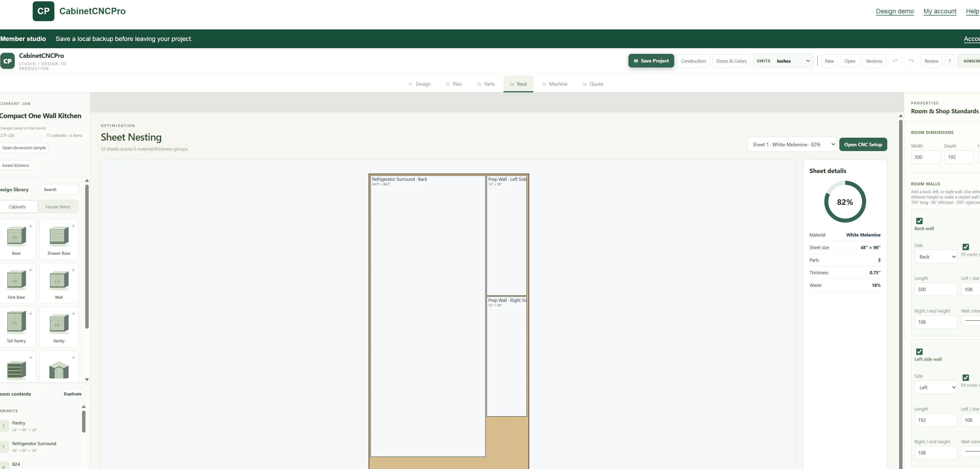Screen dimensions: 980x469
Task: Toggle the Back wall checkbox
Action: (x=919, y=221)
